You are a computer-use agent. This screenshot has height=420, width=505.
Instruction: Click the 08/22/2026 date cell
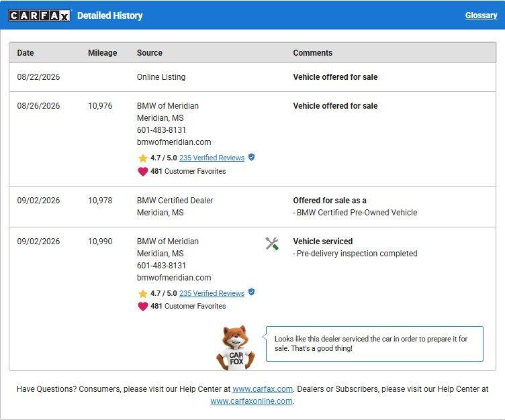pos(38,77)
